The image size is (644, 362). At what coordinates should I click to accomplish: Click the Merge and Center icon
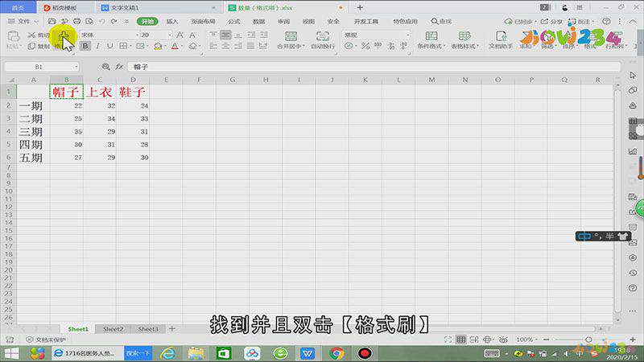tap(291, 36)
